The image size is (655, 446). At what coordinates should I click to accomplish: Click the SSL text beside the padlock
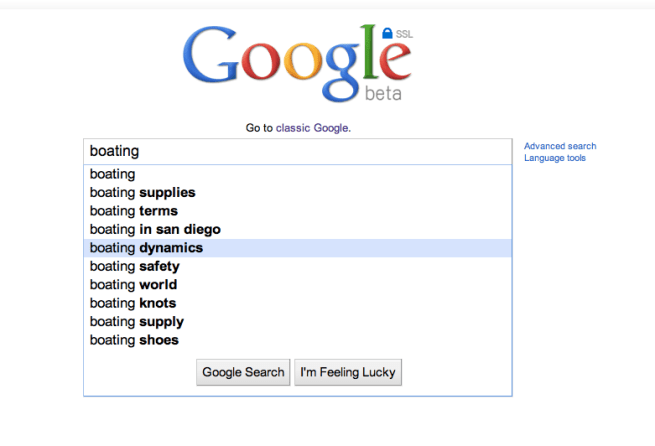tap(404, 34)
